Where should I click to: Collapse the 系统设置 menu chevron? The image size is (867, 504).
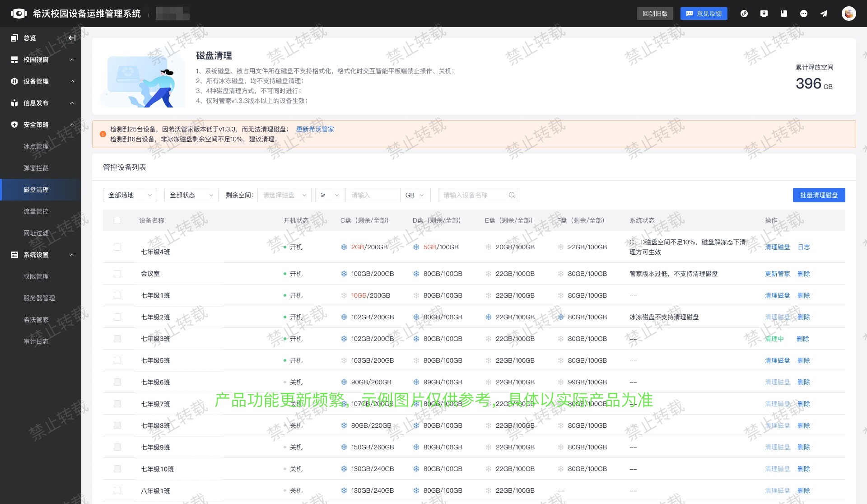(72, 255)
